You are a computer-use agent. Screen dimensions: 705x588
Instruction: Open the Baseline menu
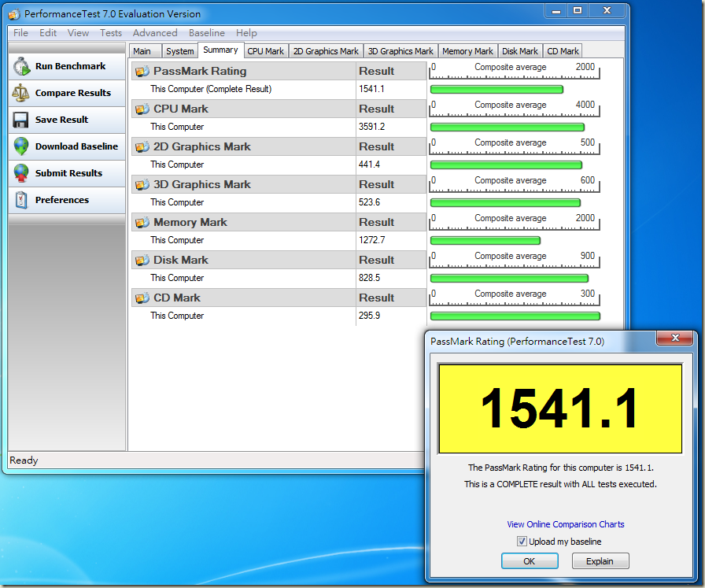point(206,33)
